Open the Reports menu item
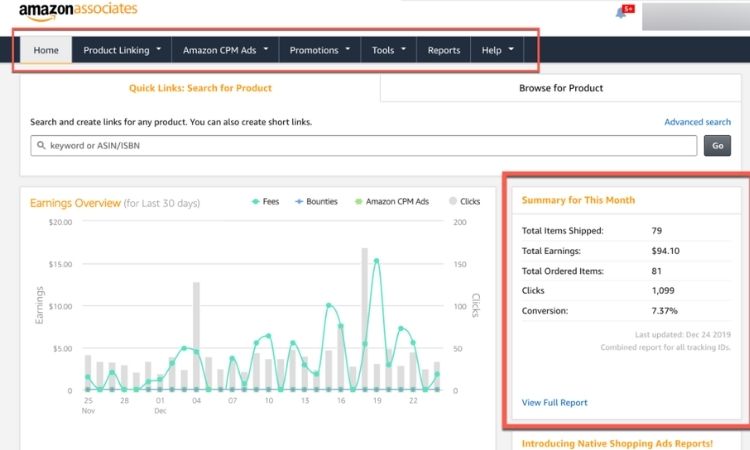This screenshot has height=450, width=750. pos(443,50)
